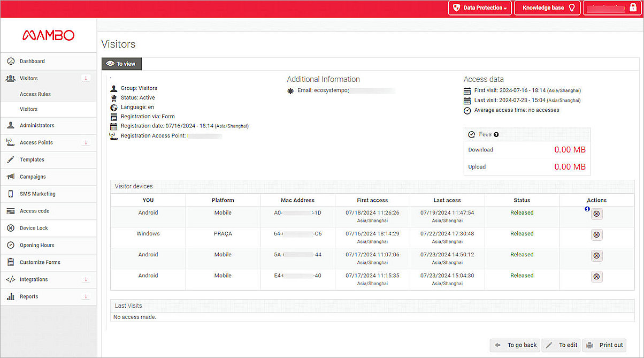Switch to the To view tab
644x358 pixels.
(x=121, y=63)
